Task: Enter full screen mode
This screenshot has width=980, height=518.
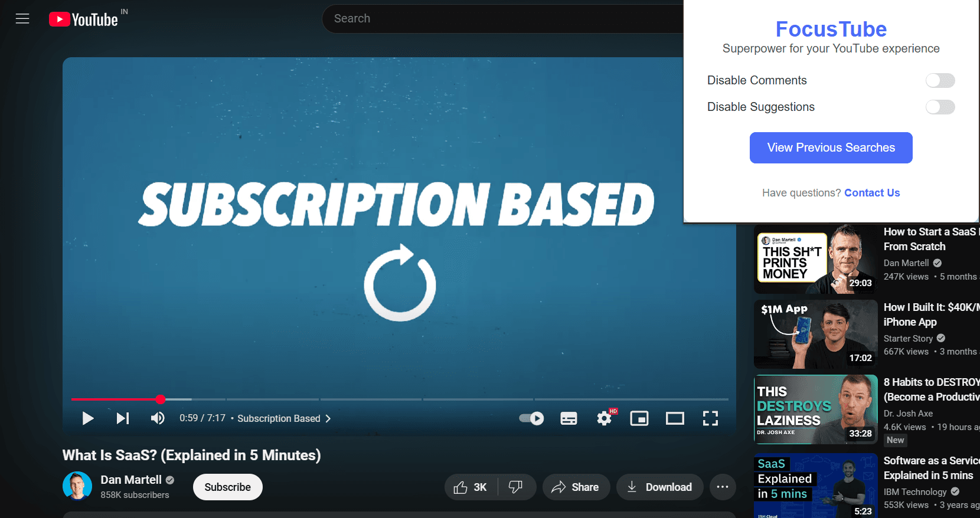Action: click(710, 418)
